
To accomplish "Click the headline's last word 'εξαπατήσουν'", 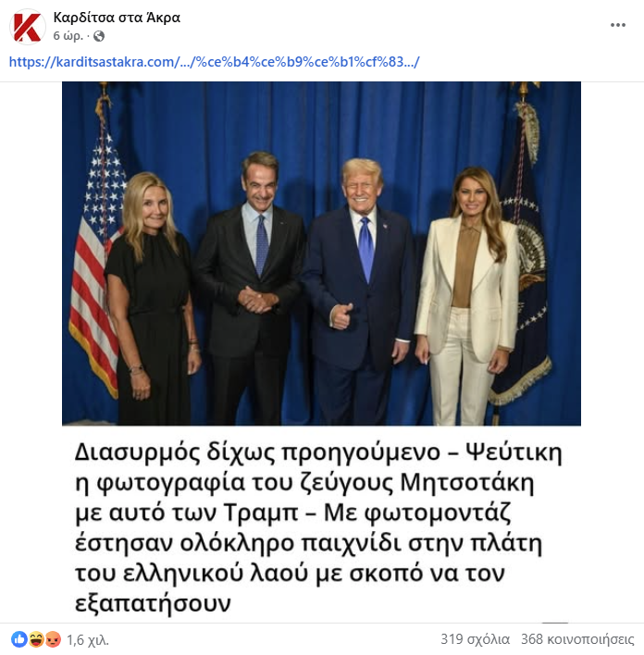I will tap(153, 603).
